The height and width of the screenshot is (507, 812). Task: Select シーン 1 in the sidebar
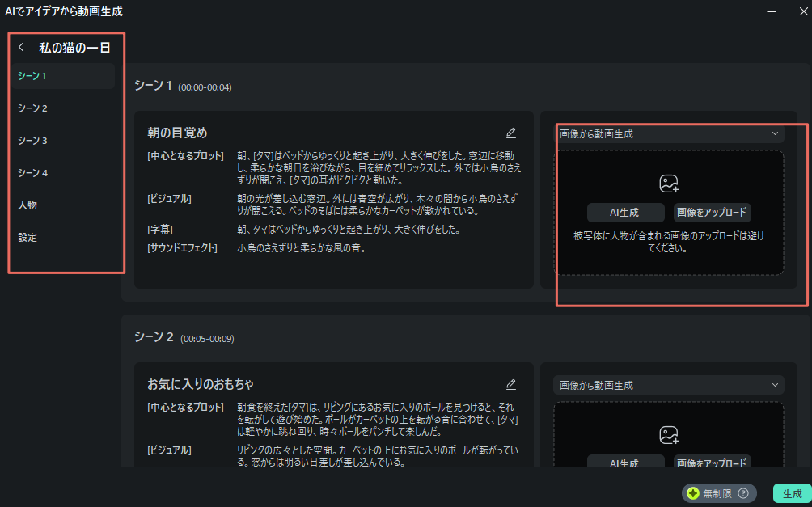[64, 76]
